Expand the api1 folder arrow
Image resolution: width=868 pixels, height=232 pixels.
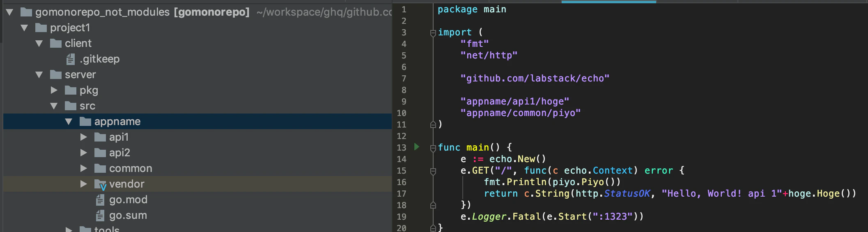coord(84,137)
